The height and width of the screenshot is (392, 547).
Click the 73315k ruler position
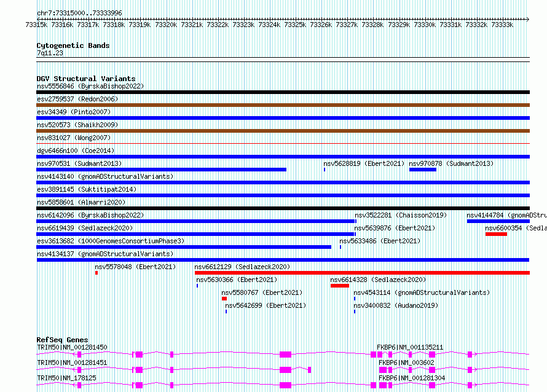pyautogui.click(x=36, y=25)
